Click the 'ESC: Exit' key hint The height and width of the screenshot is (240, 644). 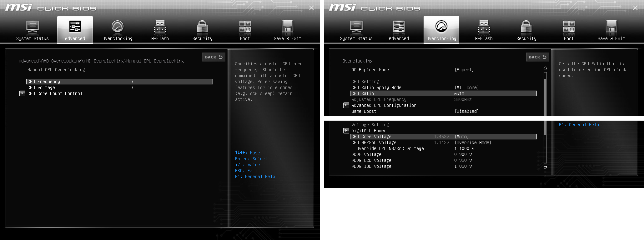pos(246,171)
